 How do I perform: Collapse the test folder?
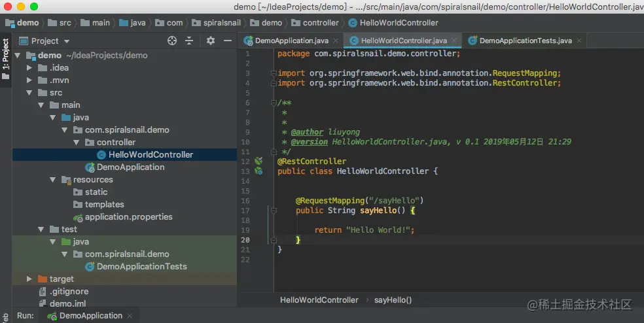point(41,229)
